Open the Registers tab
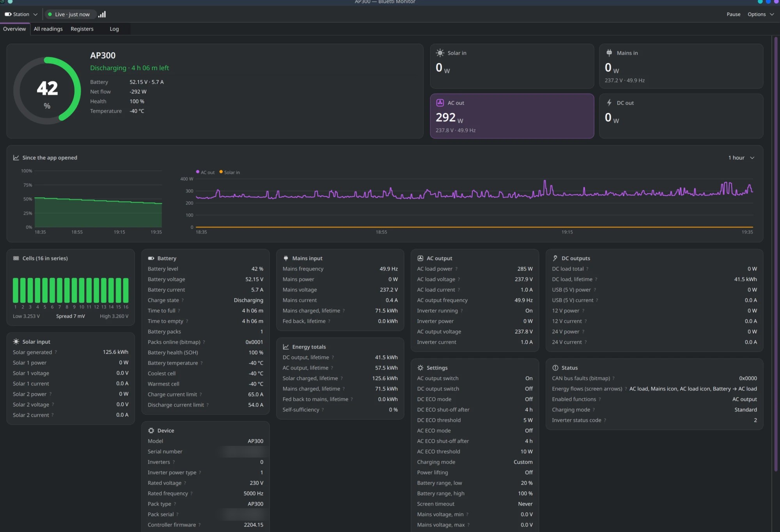The height and width of the screenshot is (532, 780). coord(82,29)
